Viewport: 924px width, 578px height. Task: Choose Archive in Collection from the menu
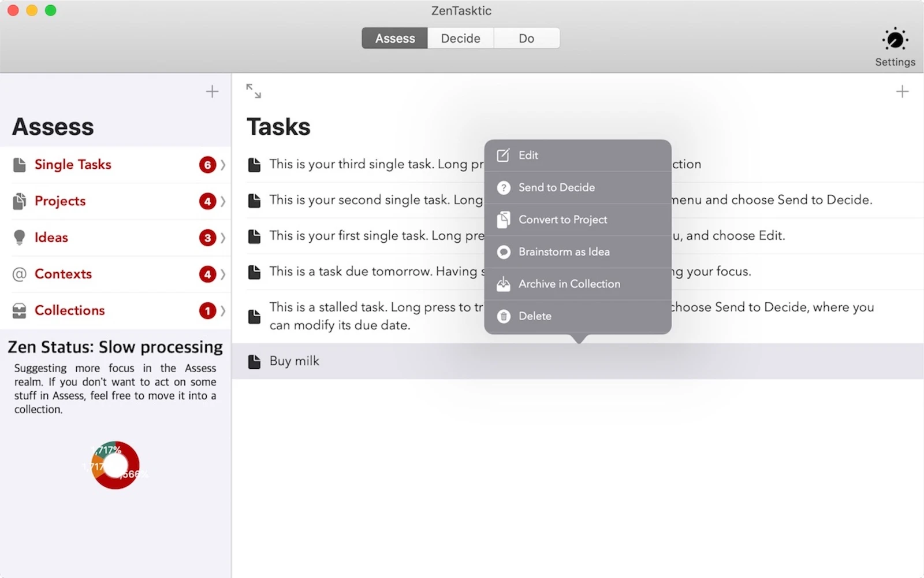pyautogui.click(x=577, y=284)
